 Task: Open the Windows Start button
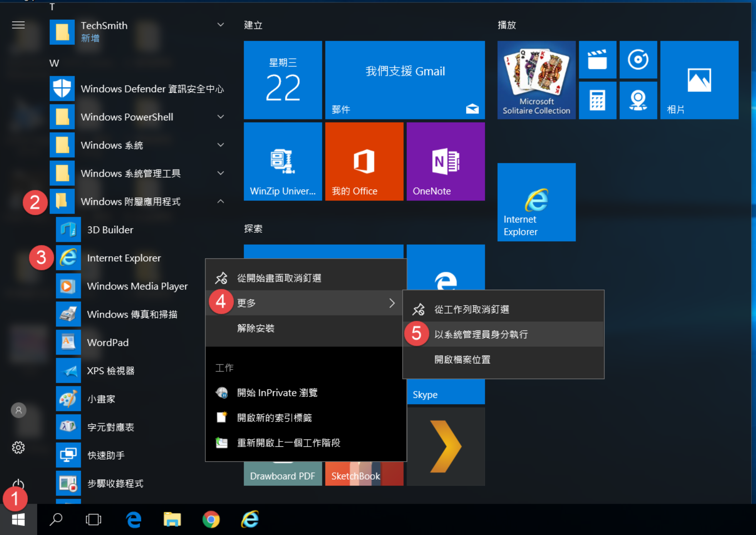click(19, 520)
